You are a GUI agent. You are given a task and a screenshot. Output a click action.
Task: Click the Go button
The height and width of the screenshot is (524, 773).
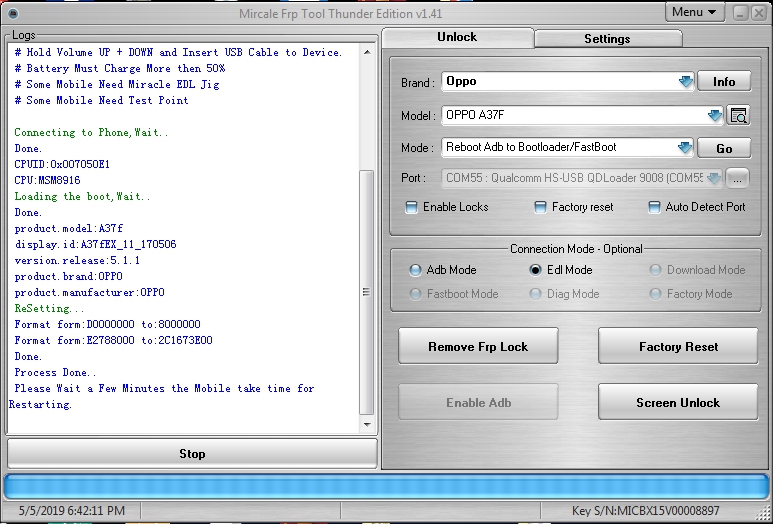[724, 148]
